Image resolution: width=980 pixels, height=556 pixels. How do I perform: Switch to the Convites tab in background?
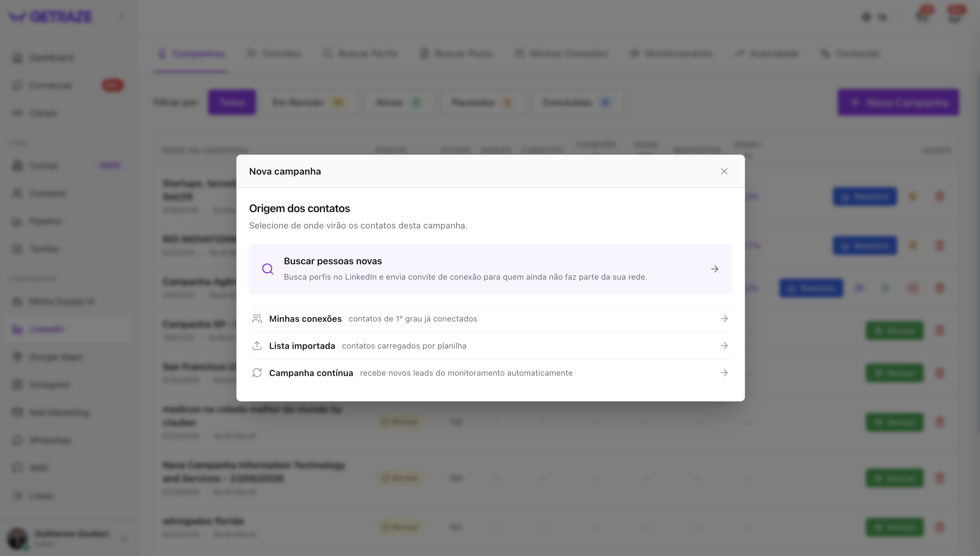coord(273,54)
